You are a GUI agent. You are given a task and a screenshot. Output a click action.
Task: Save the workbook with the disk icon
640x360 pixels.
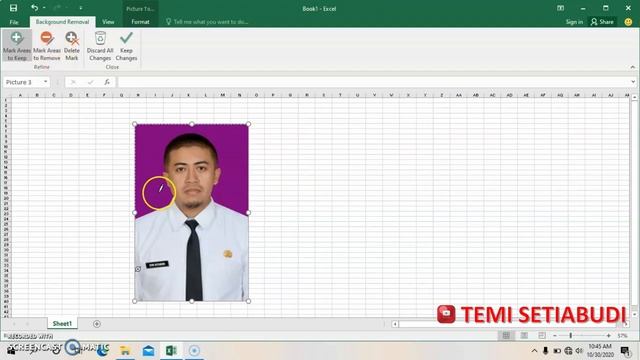(x=13, y=8)
